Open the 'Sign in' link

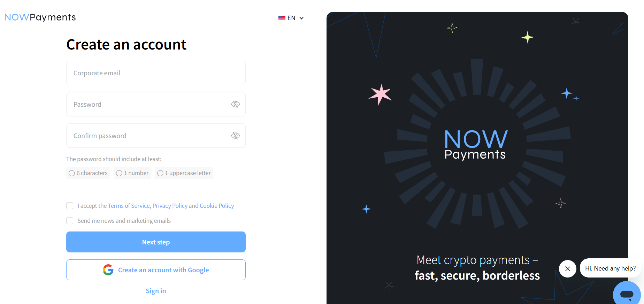(156, 291)
